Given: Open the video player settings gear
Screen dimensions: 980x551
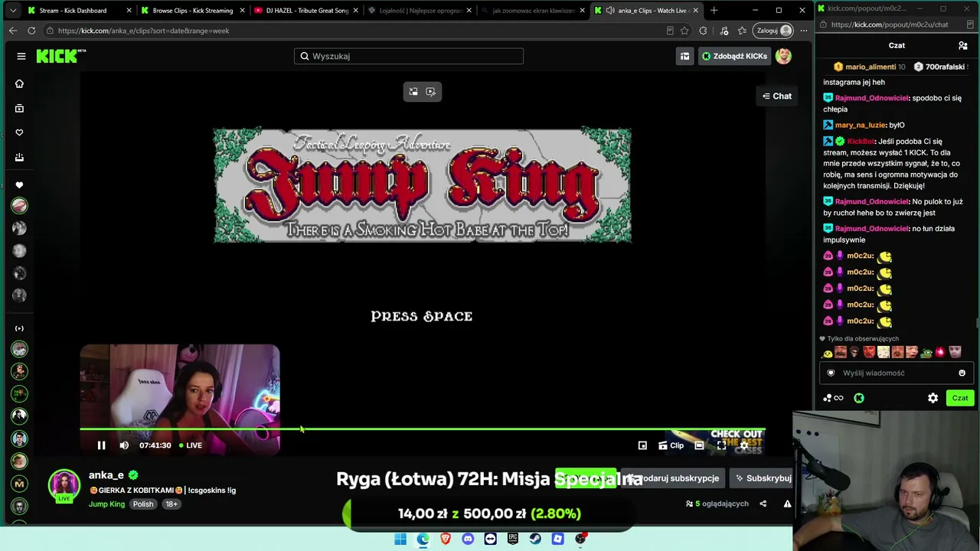Looking at the screenshot, I should tap(743, 445).
